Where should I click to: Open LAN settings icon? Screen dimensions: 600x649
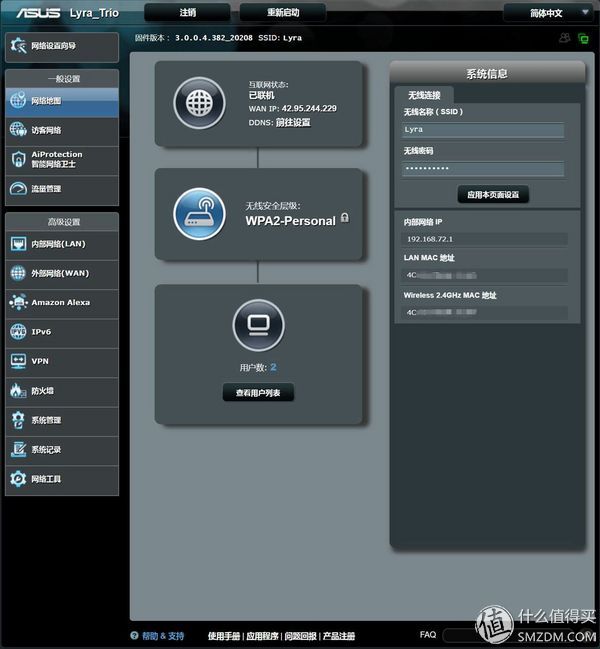[18, 244]
